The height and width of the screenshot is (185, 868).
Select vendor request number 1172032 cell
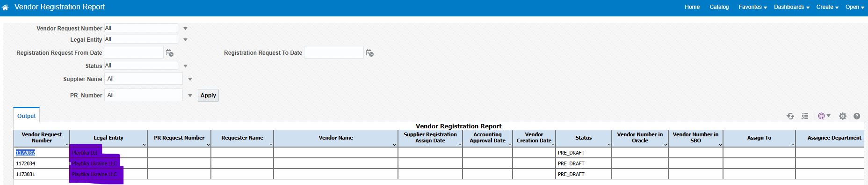click(42, 153)
